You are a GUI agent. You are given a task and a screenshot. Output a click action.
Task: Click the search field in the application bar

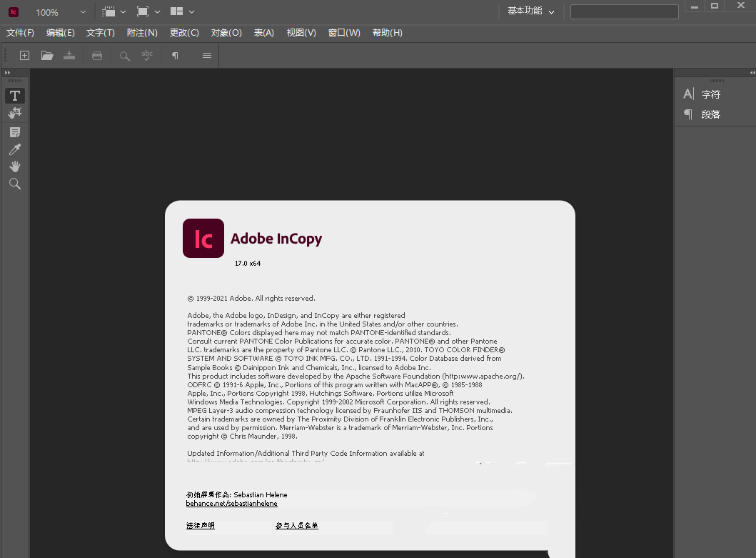coord(625,11)
